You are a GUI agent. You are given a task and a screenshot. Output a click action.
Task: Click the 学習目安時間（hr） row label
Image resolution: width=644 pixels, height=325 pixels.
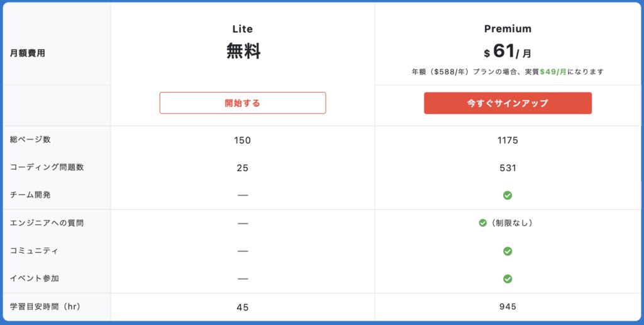click(x=45, y=307)
